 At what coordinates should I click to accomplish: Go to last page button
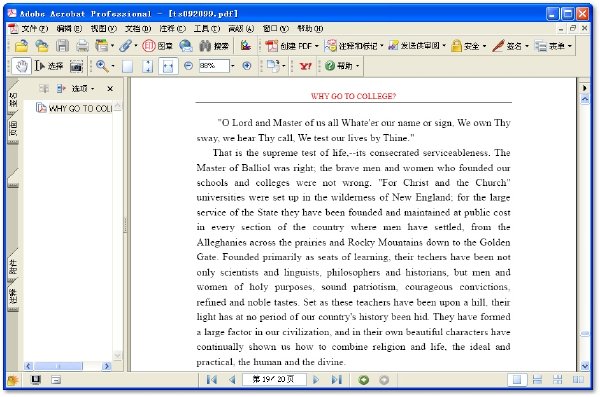[336, 380]
